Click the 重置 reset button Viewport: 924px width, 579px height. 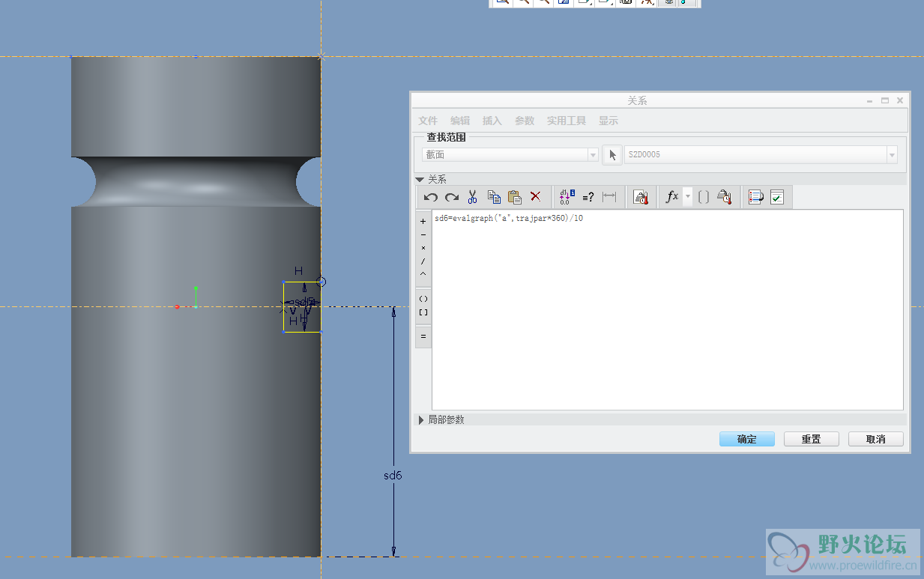coord(812,439)
